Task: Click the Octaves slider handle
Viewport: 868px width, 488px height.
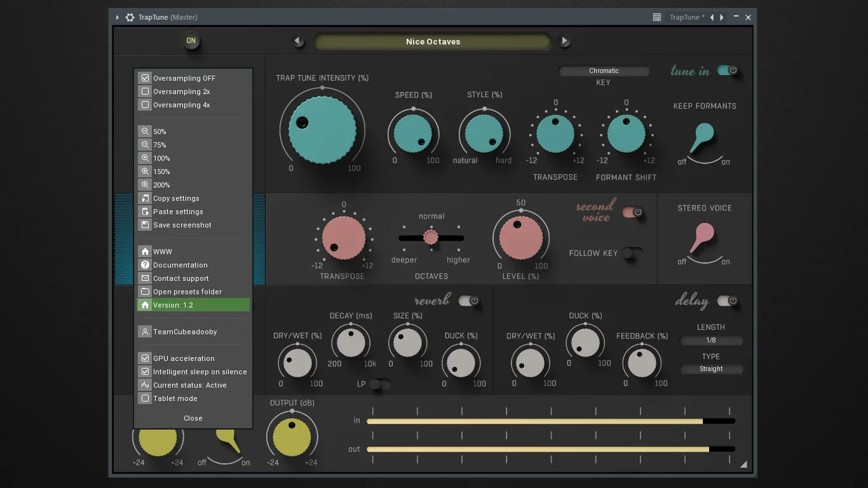Action: 431,238
